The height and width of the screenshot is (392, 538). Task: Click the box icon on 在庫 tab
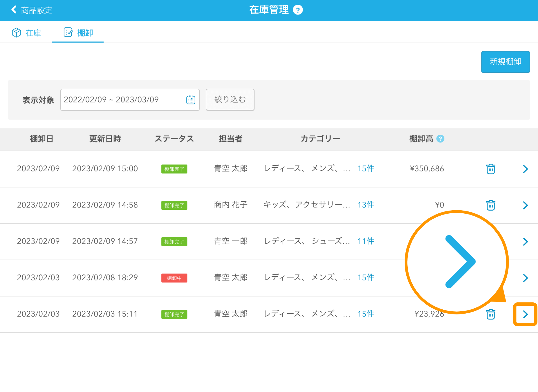(x=16, y=33)
